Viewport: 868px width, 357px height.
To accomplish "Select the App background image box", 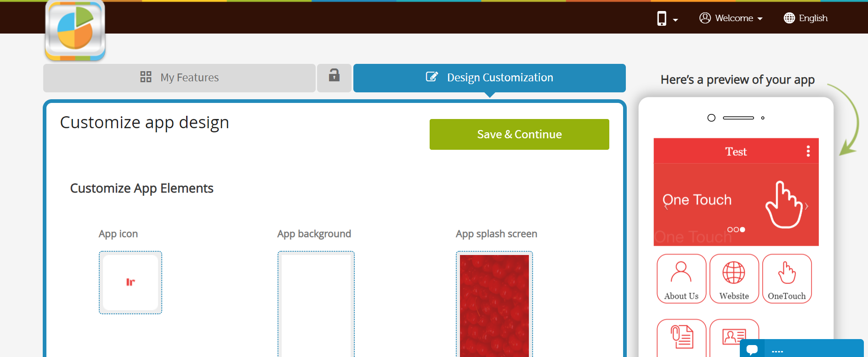I will coord(316,303).
